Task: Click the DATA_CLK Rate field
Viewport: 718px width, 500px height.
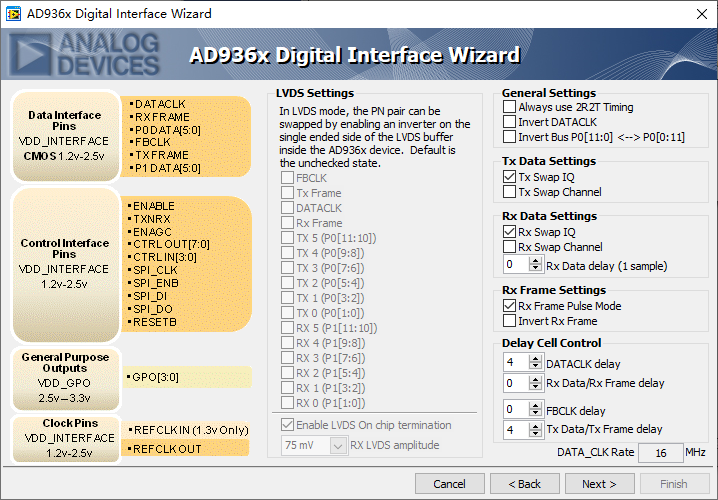Action: click(x=660, y=453)
